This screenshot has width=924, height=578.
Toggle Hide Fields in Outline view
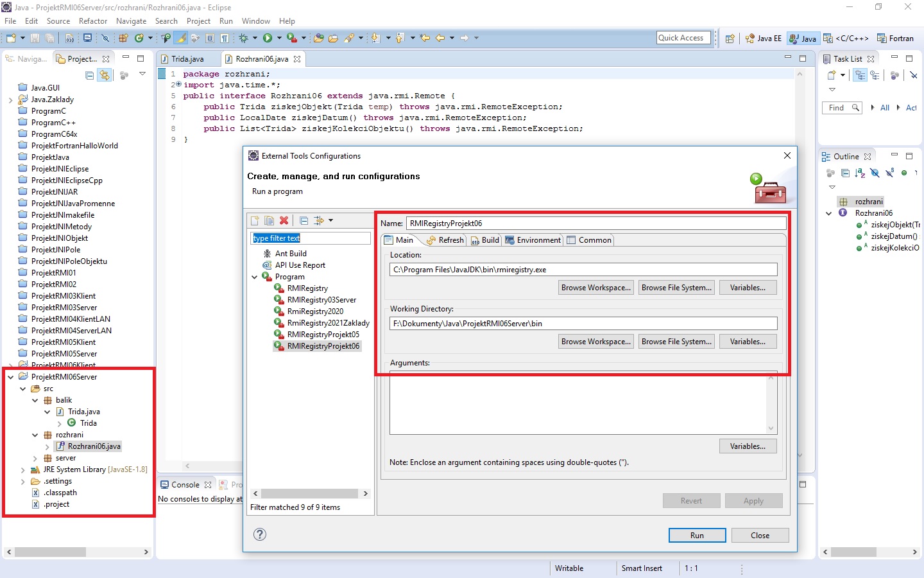[875, 173]
